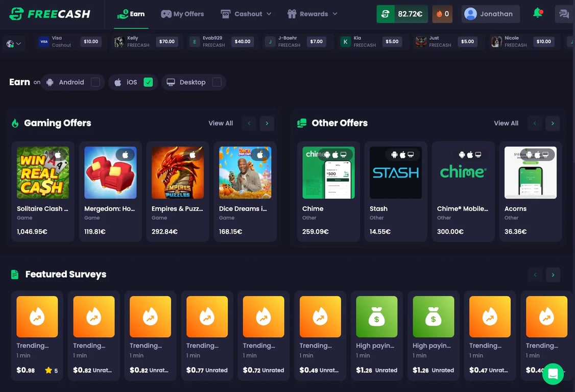Click the Apple icon in iOS filter
The width and height of the screenshot is (575, 392).
tap(118, 82)
